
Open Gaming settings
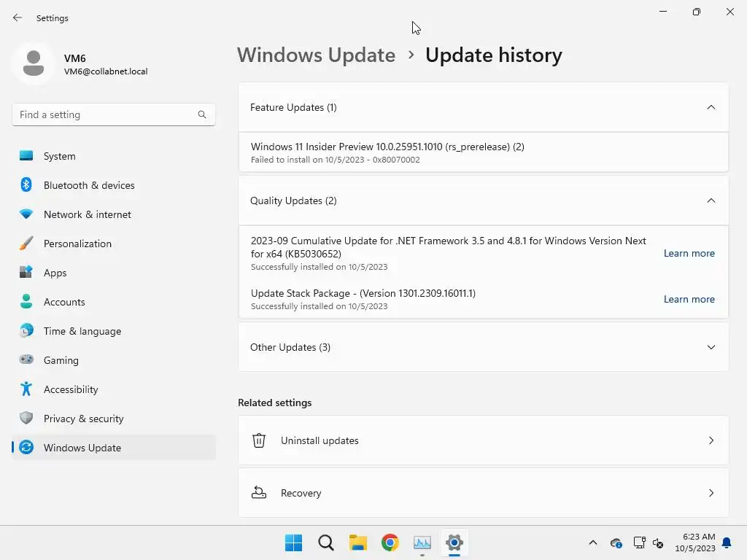click(113, 360)
